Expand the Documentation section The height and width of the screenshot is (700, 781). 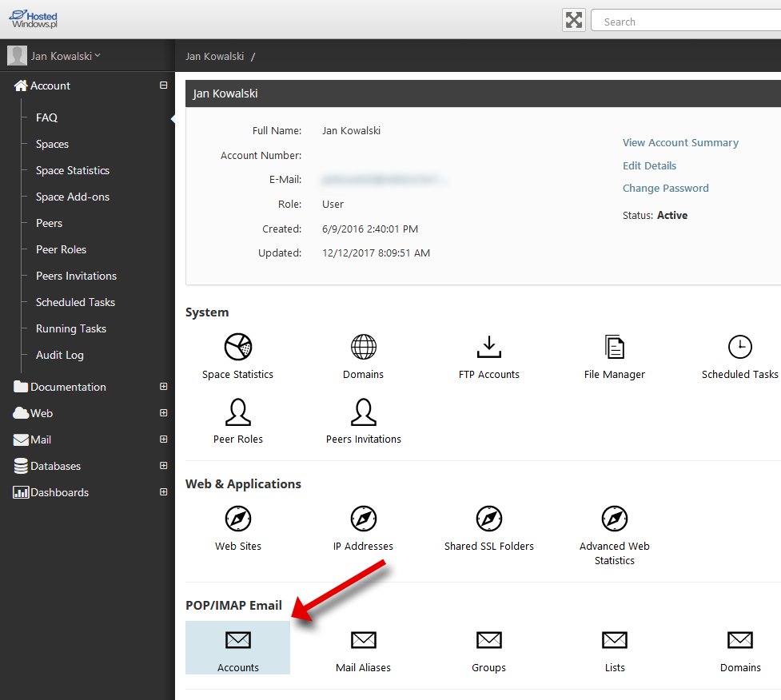tap(163, 386)
